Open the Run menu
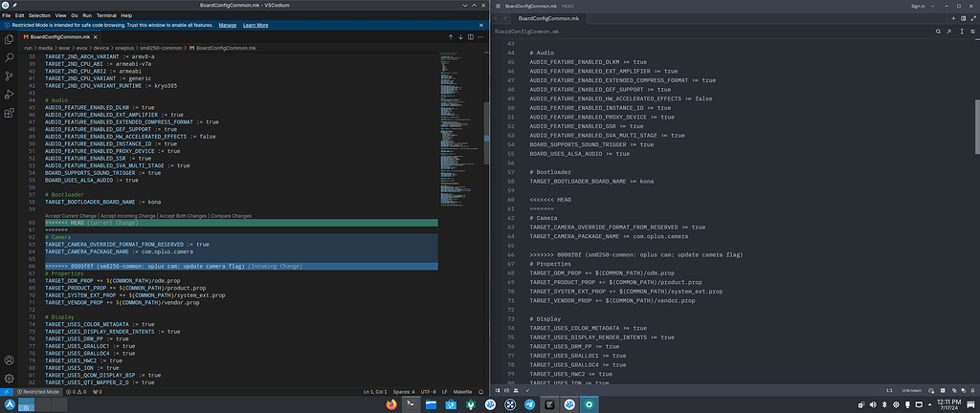 click(x=87, y=15)
